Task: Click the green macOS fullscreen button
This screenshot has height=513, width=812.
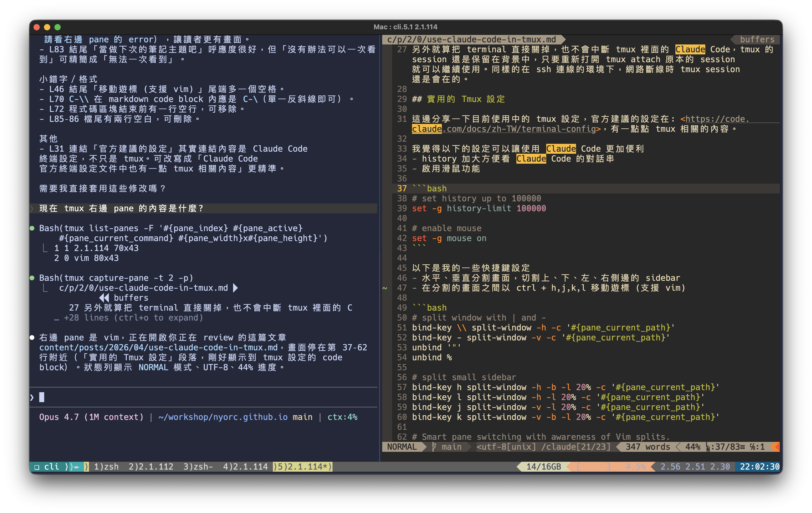Action: tap(58, 27)
